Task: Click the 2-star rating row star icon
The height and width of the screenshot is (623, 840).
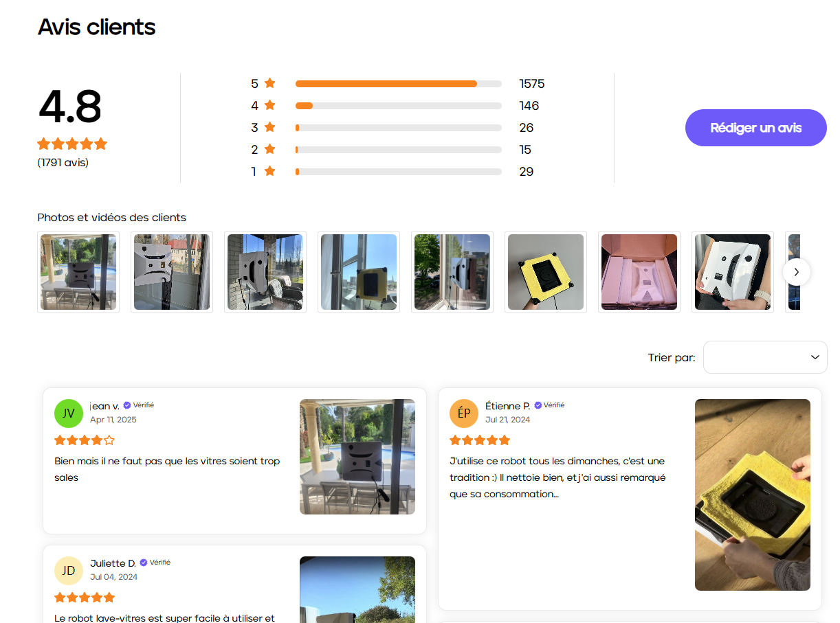Action: (x=270, y=149)
